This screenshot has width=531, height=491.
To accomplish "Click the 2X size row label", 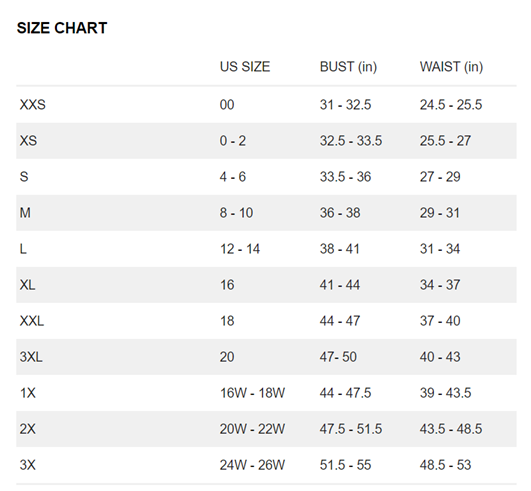I will coord(28,429).
